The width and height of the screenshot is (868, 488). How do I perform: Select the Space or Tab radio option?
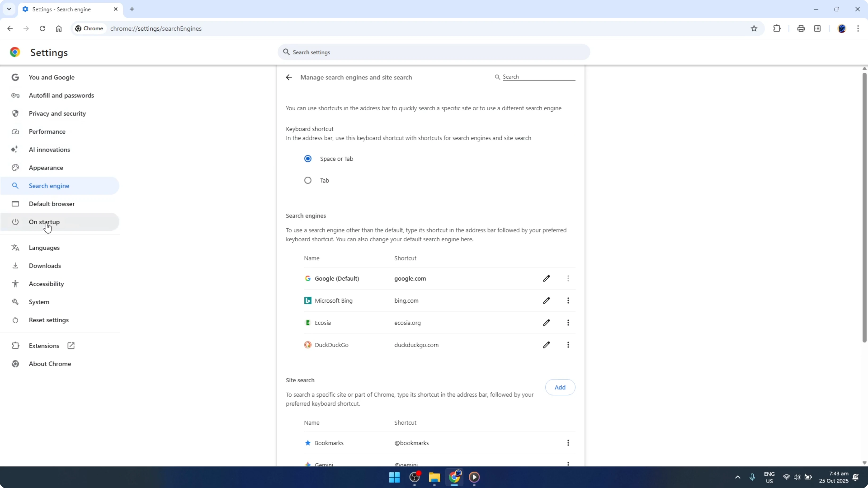[308, 159]
